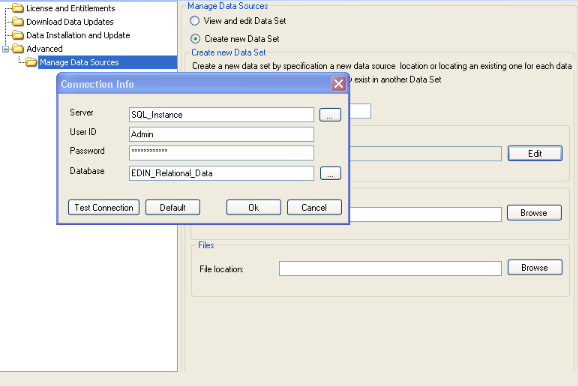The image size is (578, 386).
Task: Click into the Password field
Action: pos(221,153)
